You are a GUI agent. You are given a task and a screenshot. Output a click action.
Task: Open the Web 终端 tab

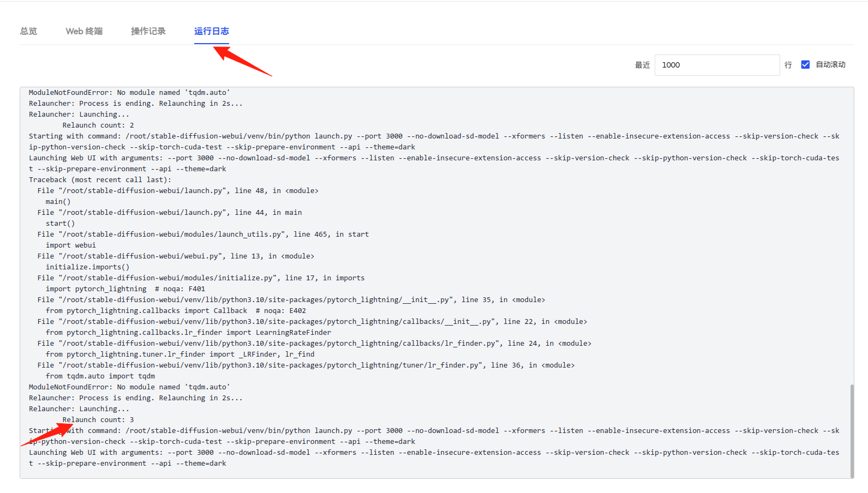(84, 31)
